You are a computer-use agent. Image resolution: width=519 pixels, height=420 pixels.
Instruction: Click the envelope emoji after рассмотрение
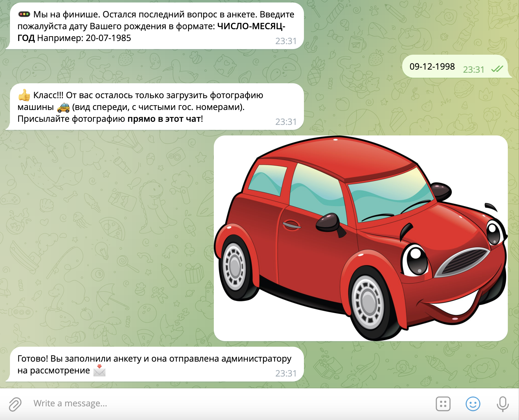click(x=99, y=370)
